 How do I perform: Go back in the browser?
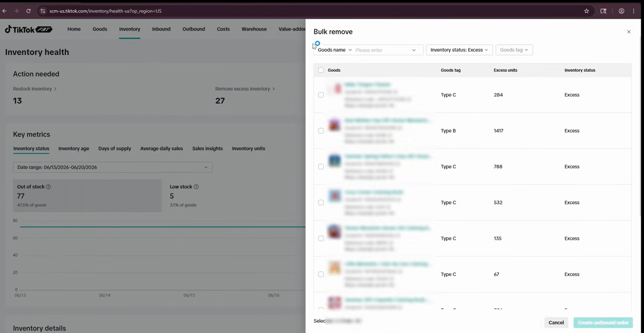click(5, 11)
